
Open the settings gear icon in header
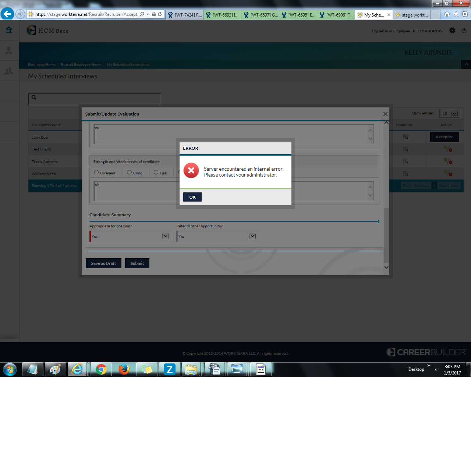coord(452,31)
